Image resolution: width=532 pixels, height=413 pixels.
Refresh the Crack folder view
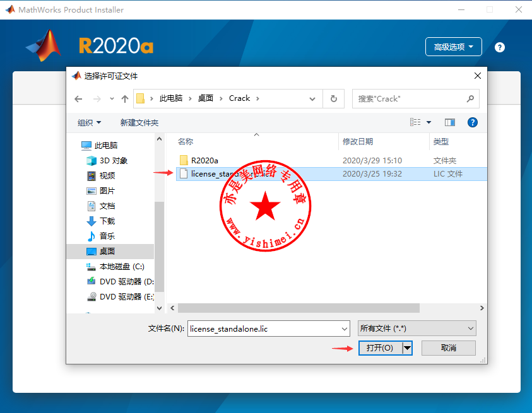pos(333,98)
